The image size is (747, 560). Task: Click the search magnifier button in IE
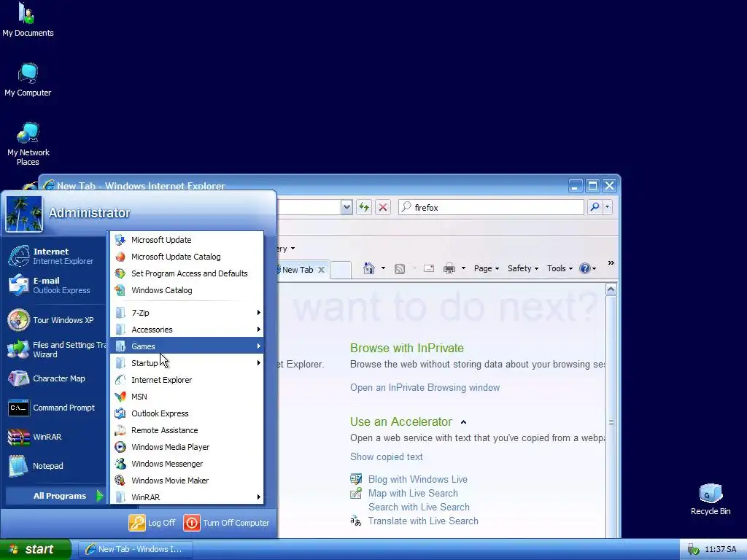[595, 207]
